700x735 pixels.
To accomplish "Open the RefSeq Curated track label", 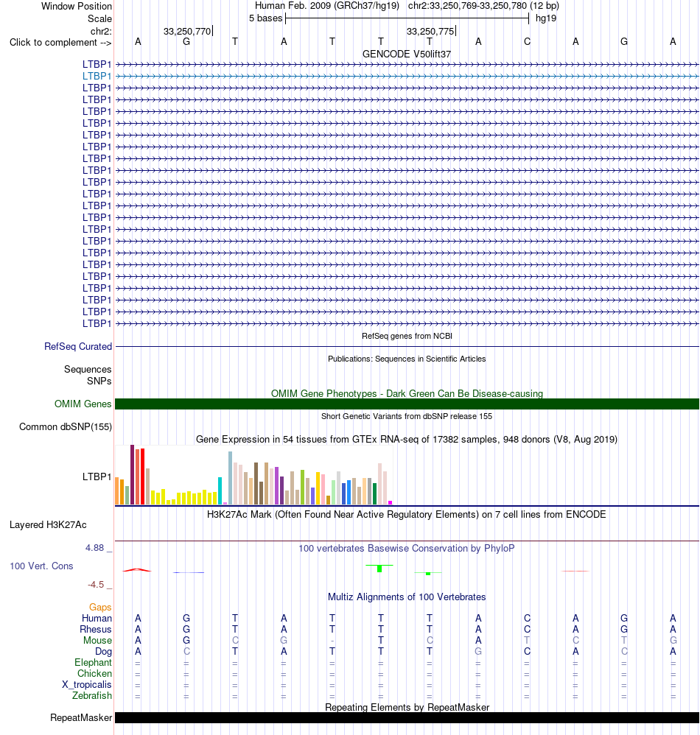I will [78, 346].
